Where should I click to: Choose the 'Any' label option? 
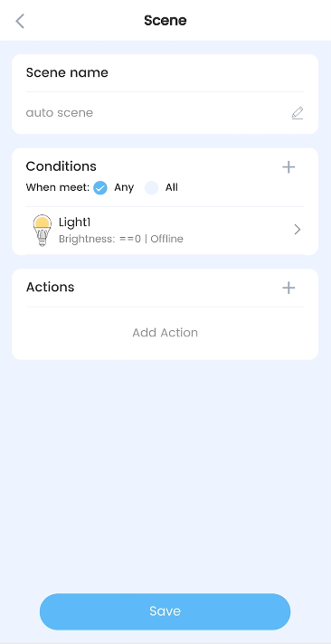click(x=124, y=188)
